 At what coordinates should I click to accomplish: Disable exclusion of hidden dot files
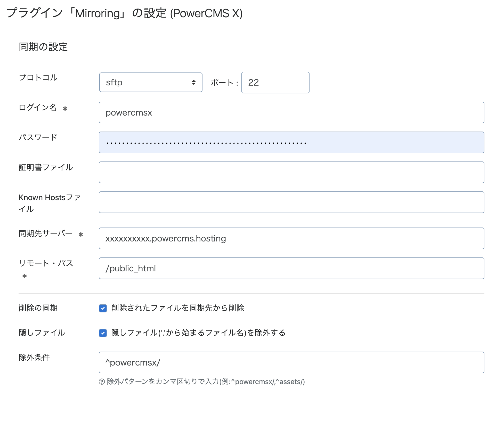pos(103,333)
